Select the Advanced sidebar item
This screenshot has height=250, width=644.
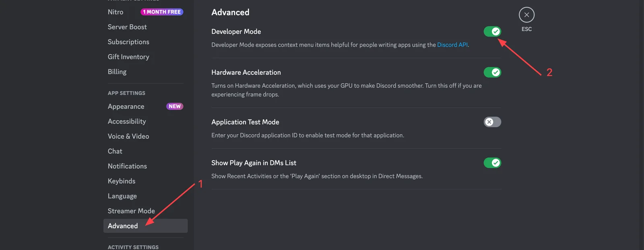(145, 226)
